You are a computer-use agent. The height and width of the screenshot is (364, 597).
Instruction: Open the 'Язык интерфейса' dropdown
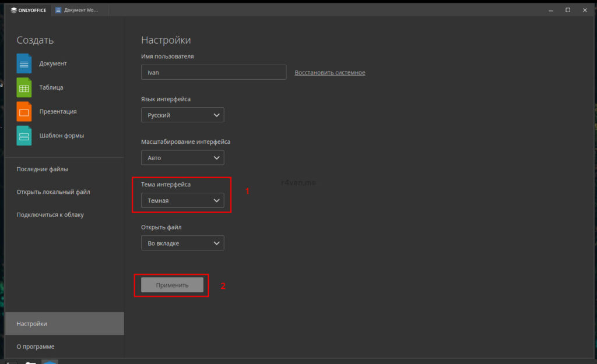[182, 115]
